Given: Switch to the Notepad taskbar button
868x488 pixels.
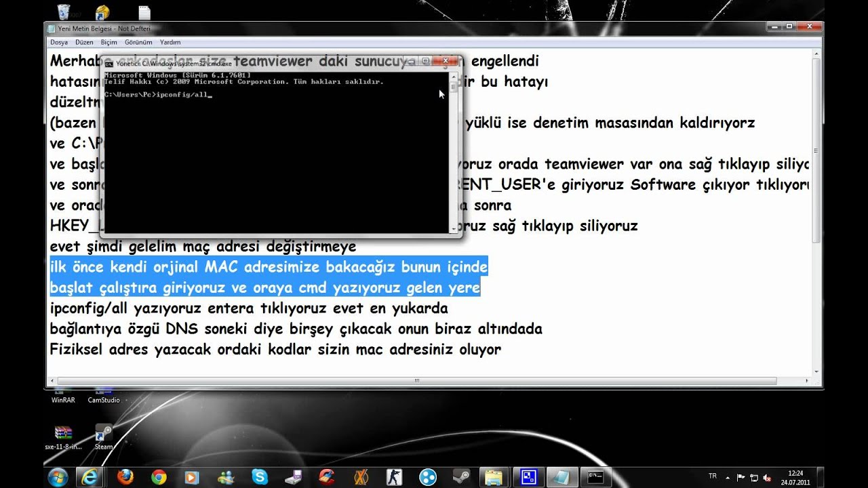Looking at the screenshot, I should tap(563, 477).
